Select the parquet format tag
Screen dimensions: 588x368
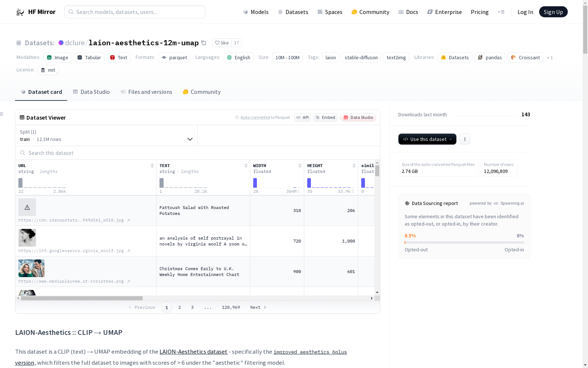(x=174, y=57)
